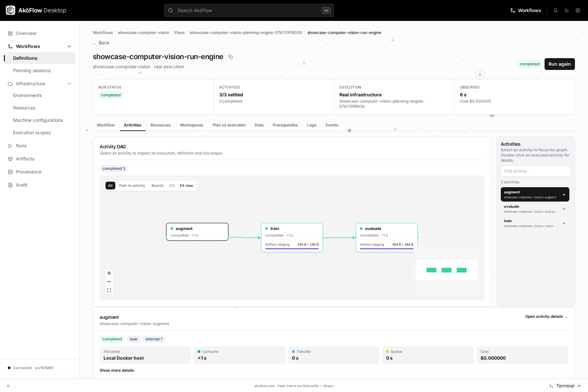Select the evaluate node in DAG
588x392 pixels.
387,237
